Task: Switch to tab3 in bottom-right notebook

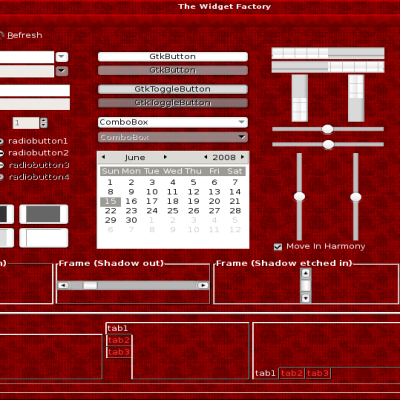Action: [318, 373]
